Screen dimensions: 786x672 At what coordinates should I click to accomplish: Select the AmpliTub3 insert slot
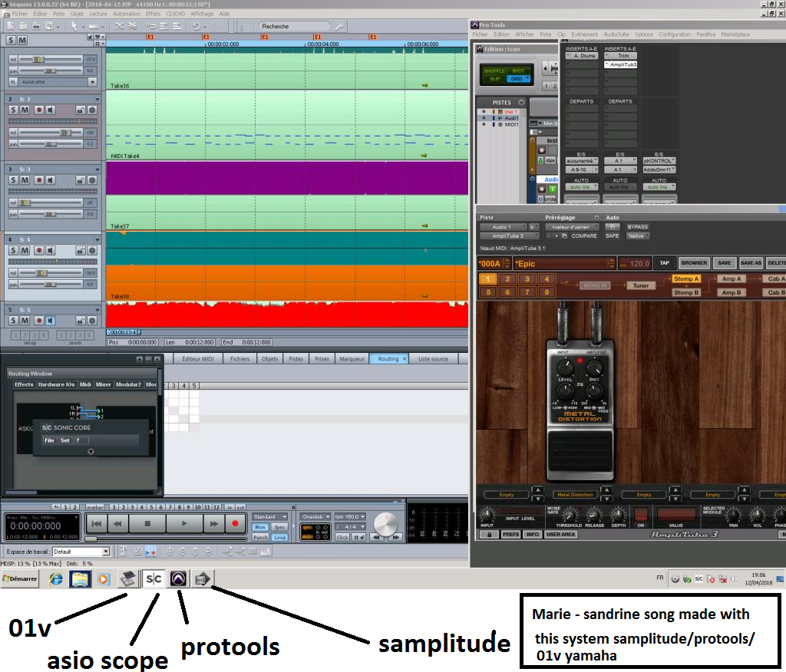(620, 64)
